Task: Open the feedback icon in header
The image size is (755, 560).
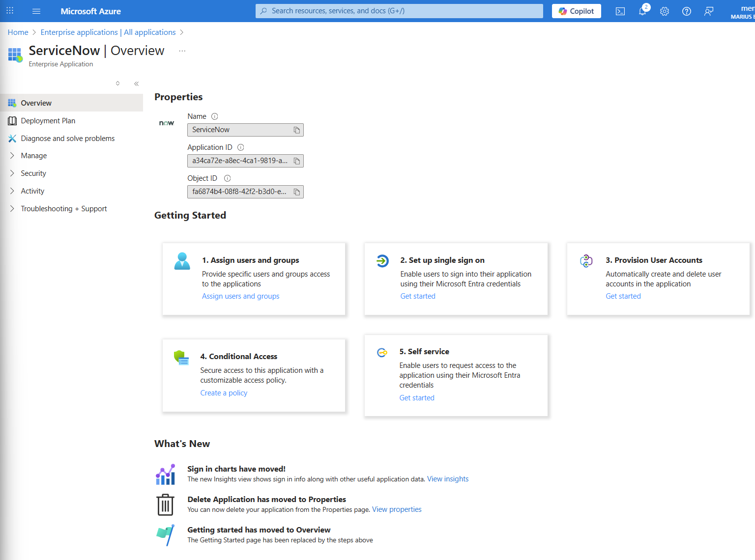Action: pos(709,11)
